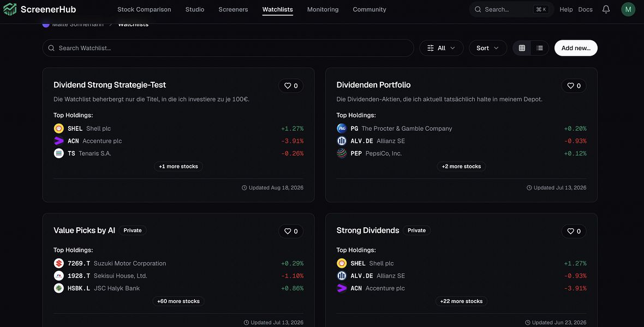The height and width of the screenshot is (327, 644).
Task: Click Private badge on Strong Dividends
Action: click(x=416, y=231)
